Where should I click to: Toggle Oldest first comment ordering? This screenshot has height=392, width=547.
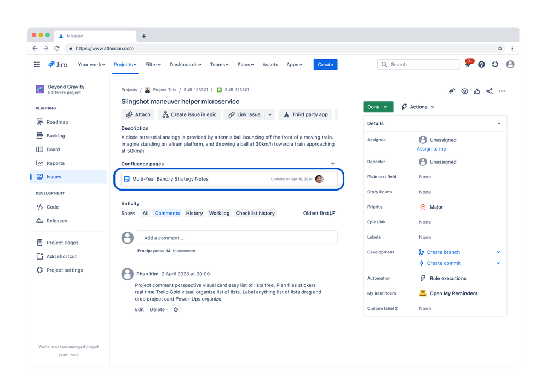click(319, 213)
